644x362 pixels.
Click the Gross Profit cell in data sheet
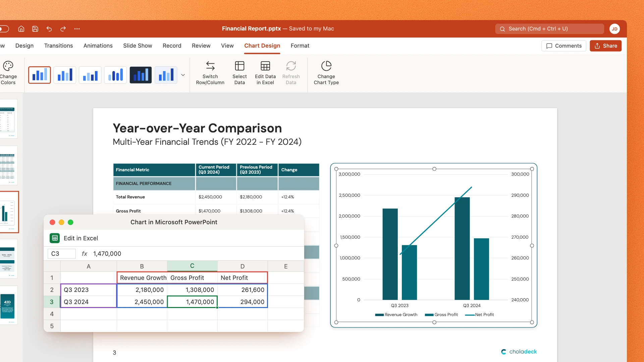tap(192, 278)
